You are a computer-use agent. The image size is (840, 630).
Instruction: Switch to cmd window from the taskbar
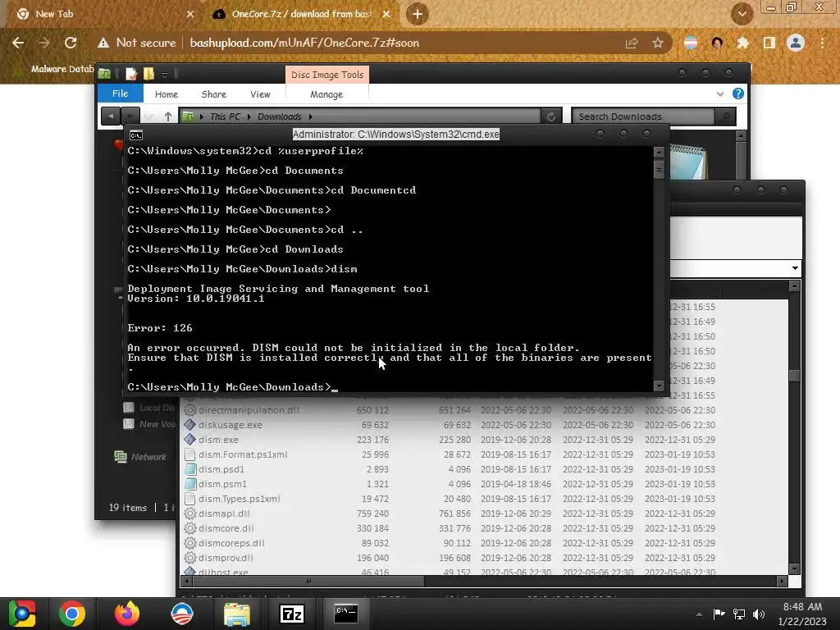tap(346, 614)
